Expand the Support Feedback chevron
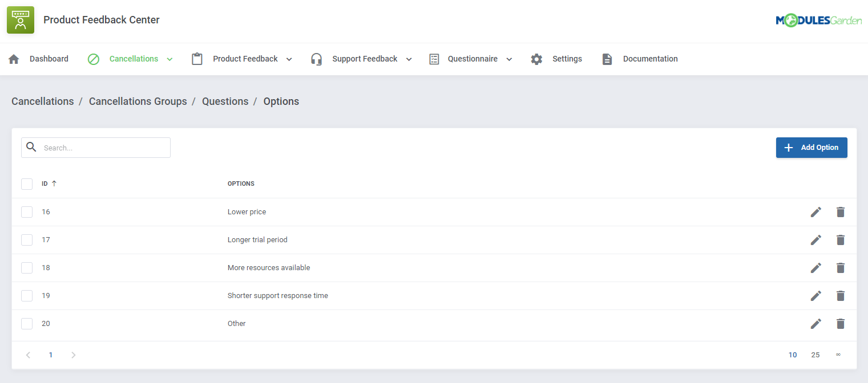The width and height of the screenshot is (868, 383). pyautogui.click(x=408, y=59)
